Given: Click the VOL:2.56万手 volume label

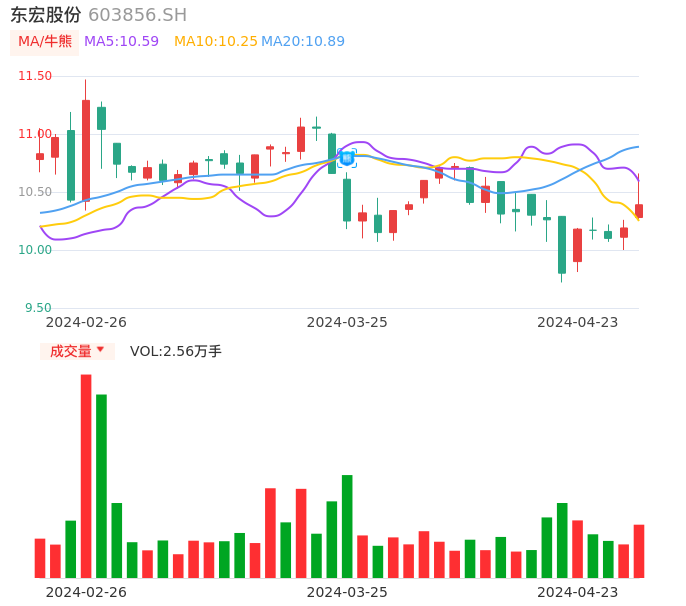Looking at the screenshot, I should (x=176, y=351).
